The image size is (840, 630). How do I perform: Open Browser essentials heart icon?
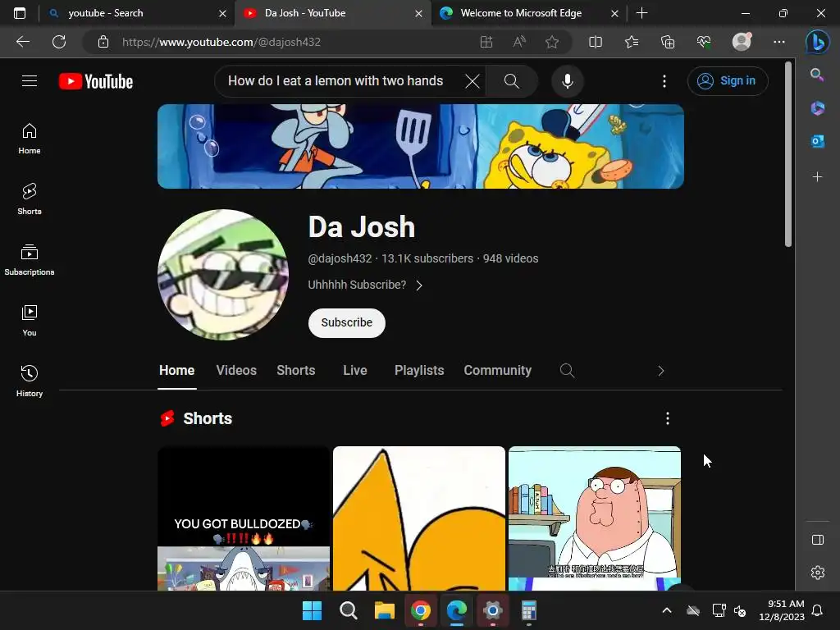tap(704, 42)
